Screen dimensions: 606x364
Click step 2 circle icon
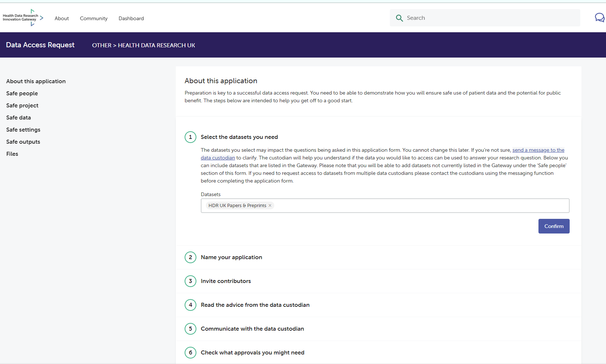[190, 257]
